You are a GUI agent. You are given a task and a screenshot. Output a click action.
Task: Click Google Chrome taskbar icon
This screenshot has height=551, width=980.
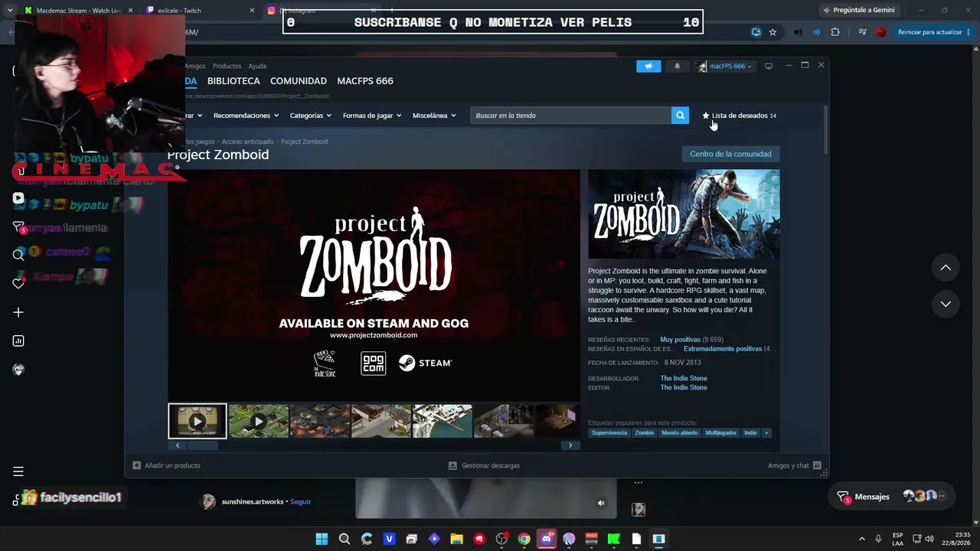[x=524, y=539]
